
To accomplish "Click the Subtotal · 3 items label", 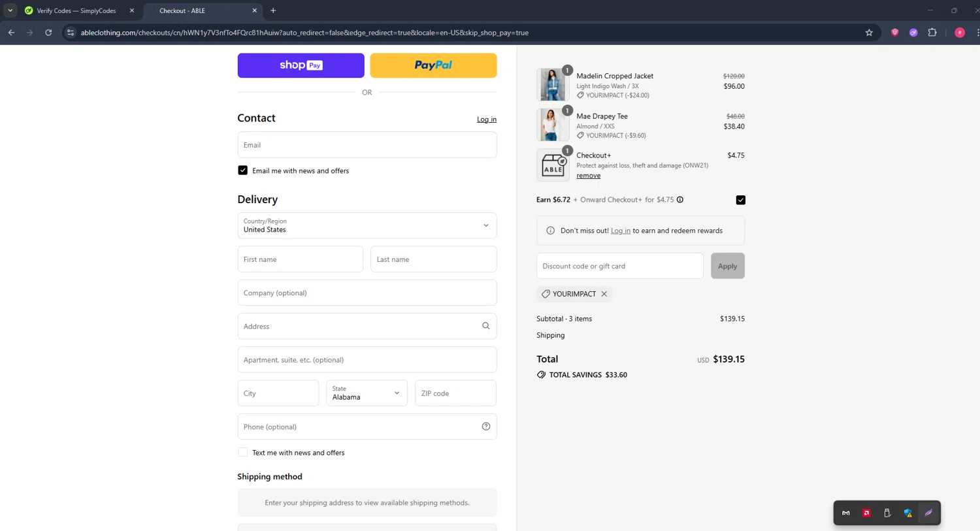I will 564,319.
